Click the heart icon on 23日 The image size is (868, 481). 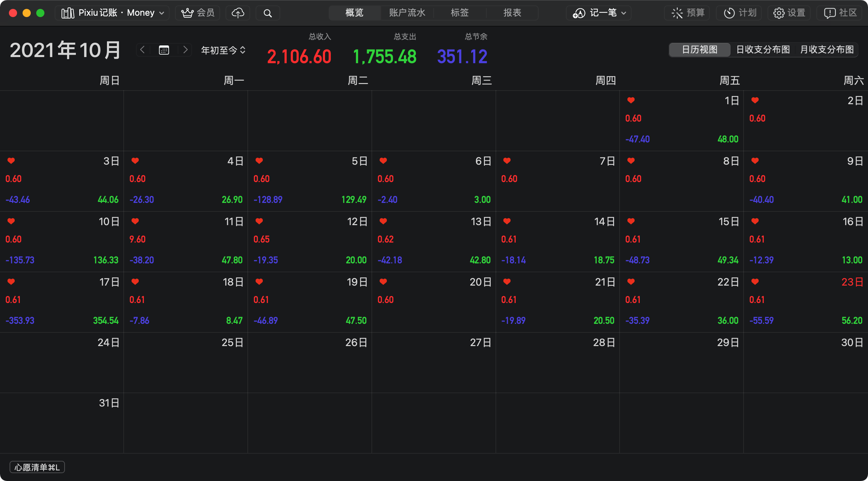point(755,281)
